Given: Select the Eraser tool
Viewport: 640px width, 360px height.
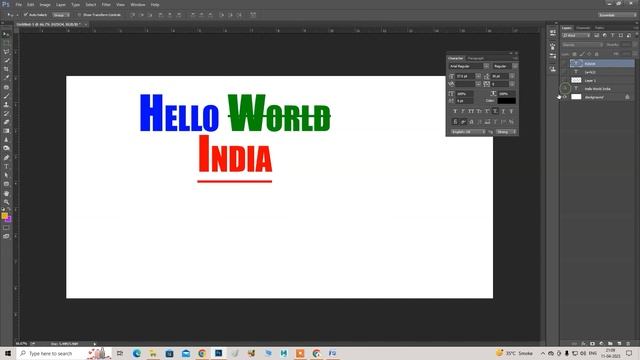Looking at the screenshot, I should pos(6,122).
